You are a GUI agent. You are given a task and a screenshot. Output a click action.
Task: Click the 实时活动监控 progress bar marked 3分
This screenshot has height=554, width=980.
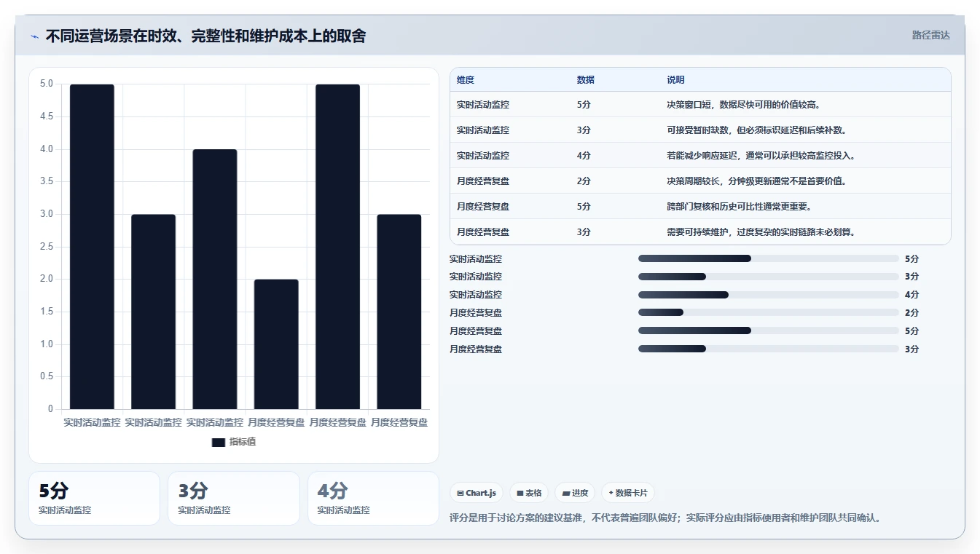(769, 277)
